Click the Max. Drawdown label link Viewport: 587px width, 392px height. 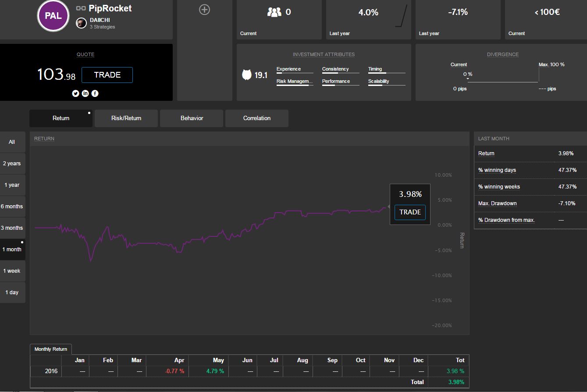497,203
